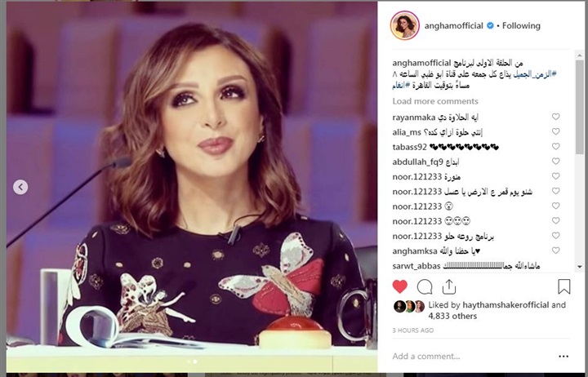Viewport: 588px width, 377px height.
Task: Click the scroll down arrow of comments panel
Action: tap(580, 267)
